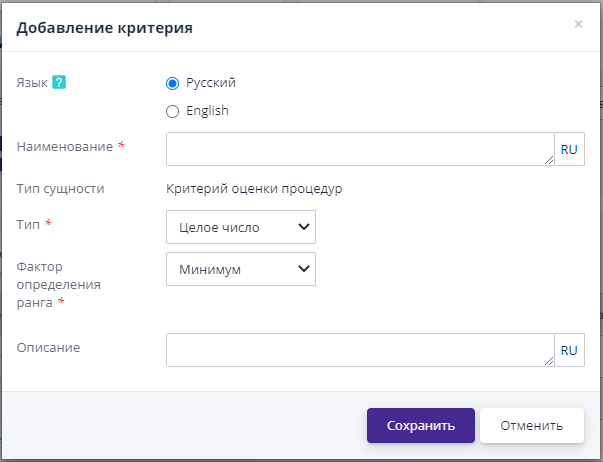
Task: Click the help icon next to Язык
Action: [59, 83]
